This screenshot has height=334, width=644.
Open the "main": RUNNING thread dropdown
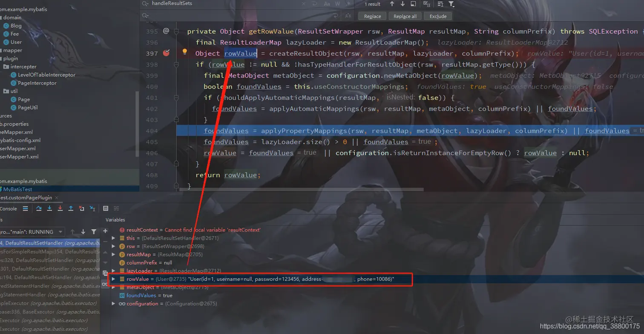point(32,232)
